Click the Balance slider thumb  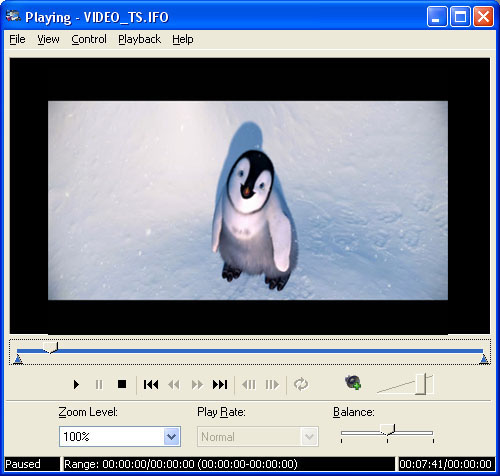point(387,430)
